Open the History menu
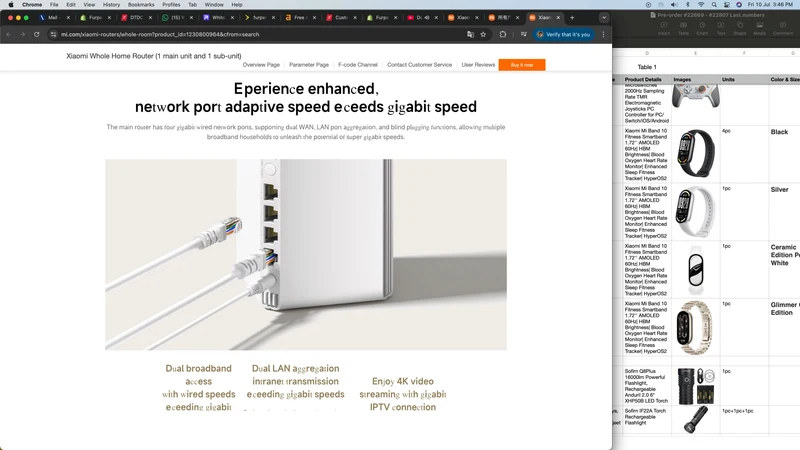The width and height of the screenshot is (800, 450). click(x=111, y=5)
